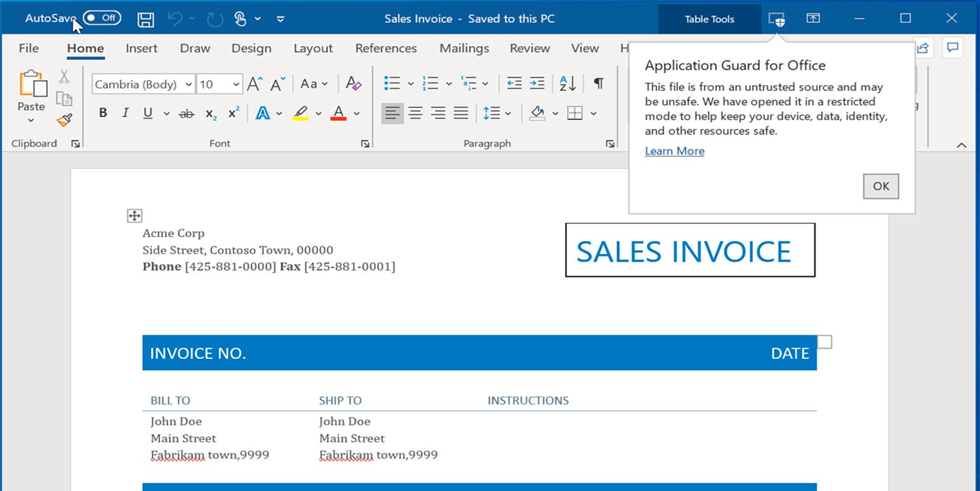Apply italic formatting

coord(124,113)
